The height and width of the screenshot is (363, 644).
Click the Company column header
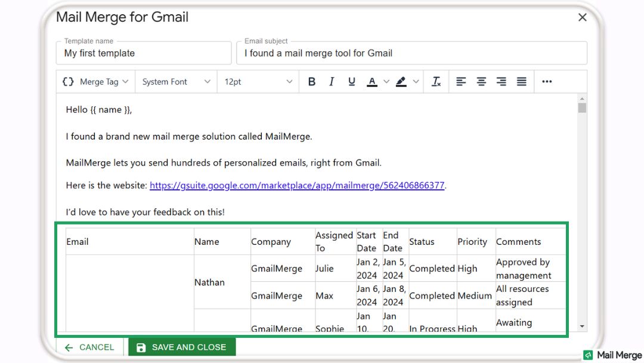coord(283,242)
